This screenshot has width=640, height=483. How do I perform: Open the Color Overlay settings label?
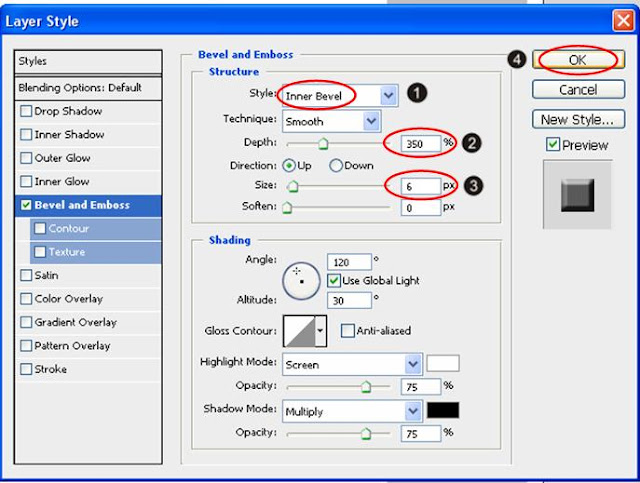click(69, 299)
